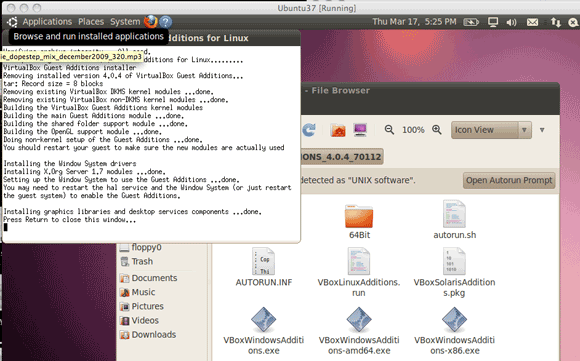The height and width of the screenshot is (361, 580).
Task: Open the System menu
Action: pos(125,22)
